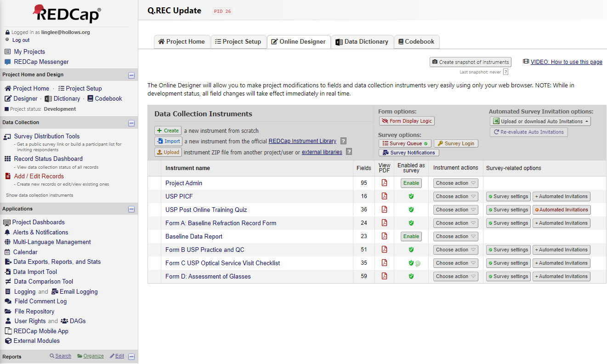Open Choose action dropdown for USP PICF
Screen dimensions: 607x364
455,196
